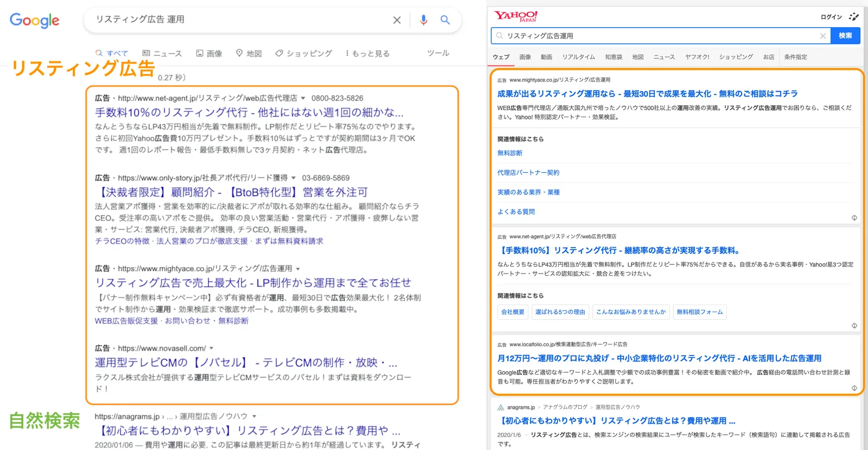Switch to Google 画像 tab
This screenshot has width=868, height=450.
point(209,53)
